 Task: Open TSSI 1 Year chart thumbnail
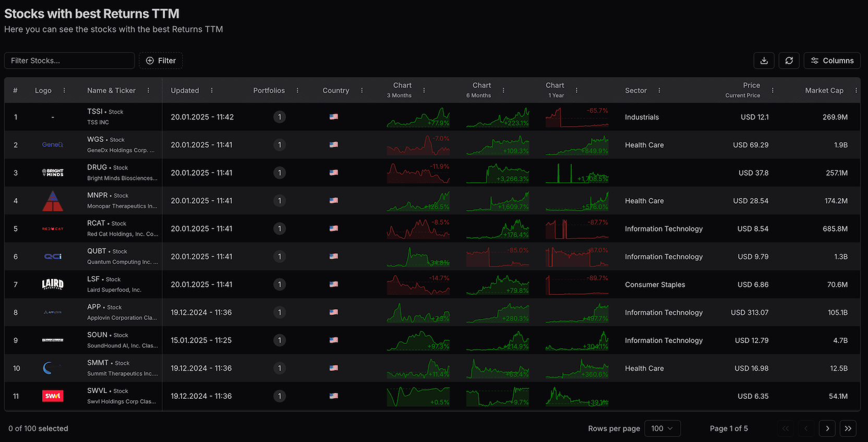pos(576,117)
